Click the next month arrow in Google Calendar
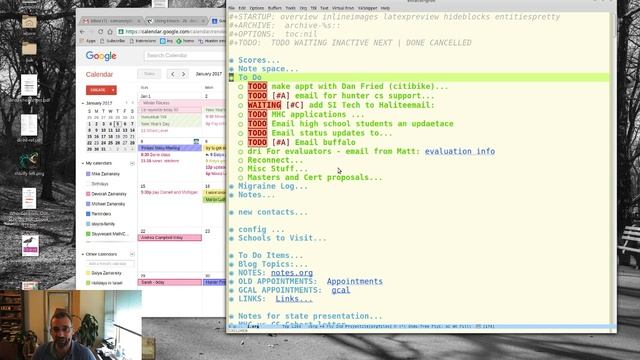This screenshot has height=360, width=640. 183,74
